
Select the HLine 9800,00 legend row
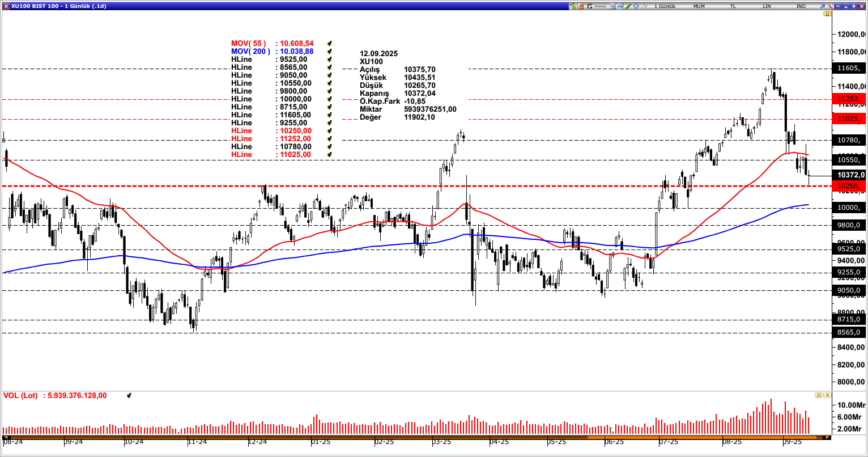coord(269,91)
